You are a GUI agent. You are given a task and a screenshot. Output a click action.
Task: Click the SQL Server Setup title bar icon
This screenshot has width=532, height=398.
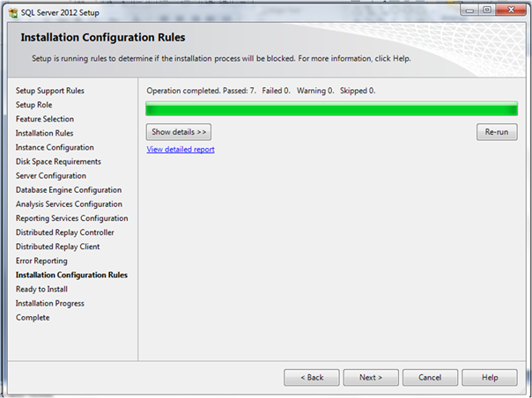pyautogui.click(x=13, y=13)
